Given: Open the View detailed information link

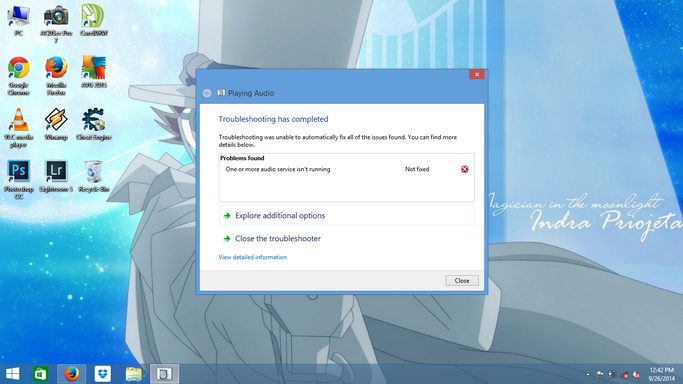Looking at the screenshot, I should click(x=253, y=257).
